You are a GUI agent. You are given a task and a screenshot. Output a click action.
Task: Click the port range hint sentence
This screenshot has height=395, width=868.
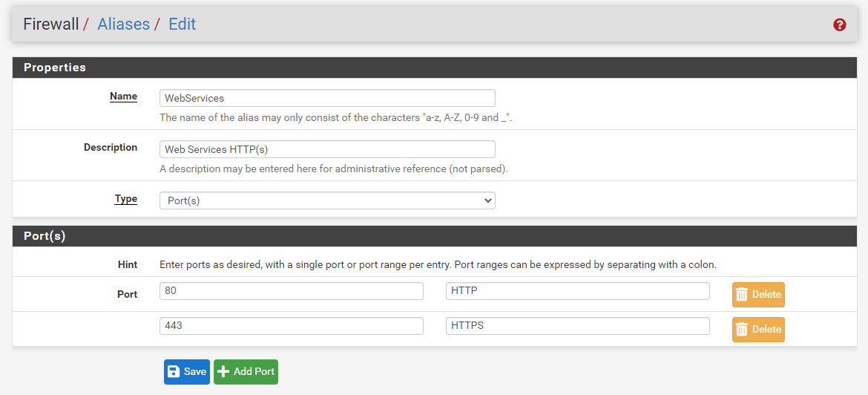[x=438, y=265]
